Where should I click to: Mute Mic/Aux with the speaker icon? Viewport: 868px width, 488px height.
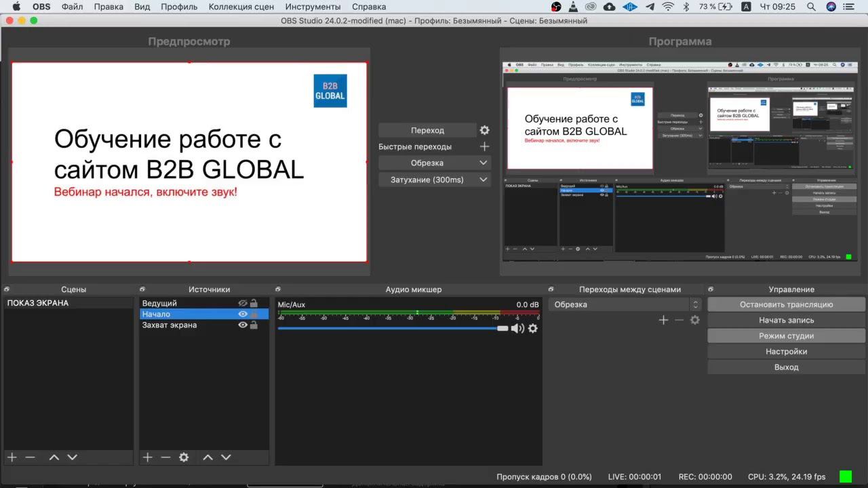click(x=517, y=328)
